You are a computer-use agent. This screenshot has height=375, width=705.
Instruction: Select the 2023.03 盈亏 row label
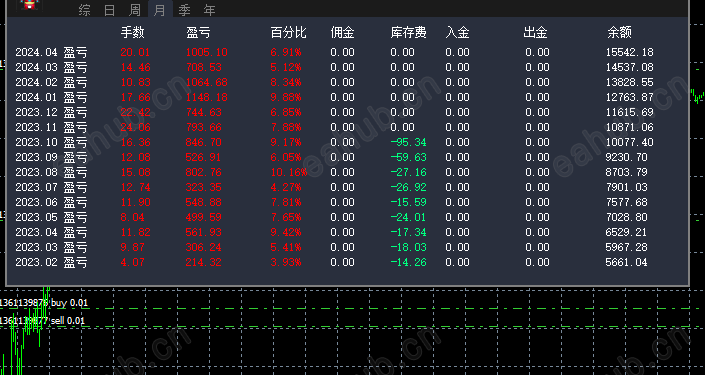coord(51,247)
